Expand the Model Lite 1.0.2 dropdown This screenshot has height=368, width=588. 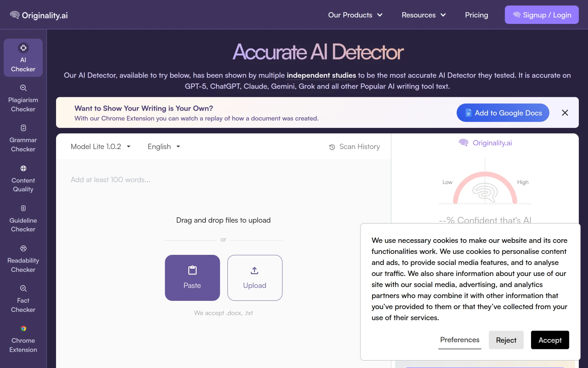pyautogui.click(x=101, y=147)
